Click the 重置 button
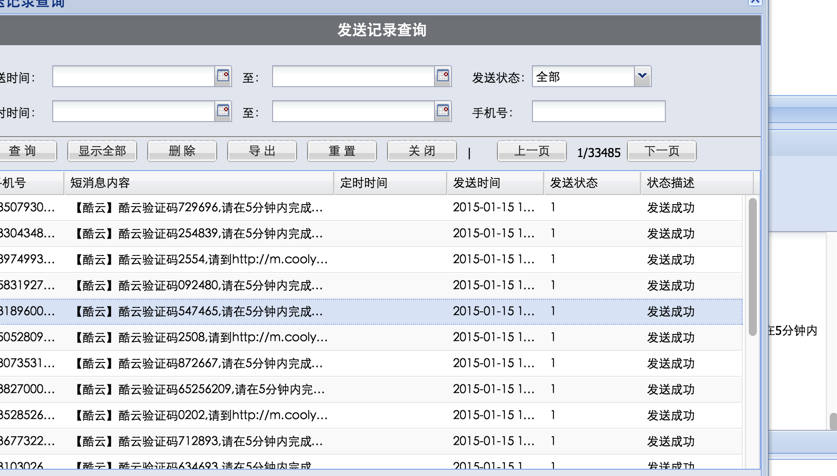Viewport: 837px width, 476px height. click(x=342, y=151)
